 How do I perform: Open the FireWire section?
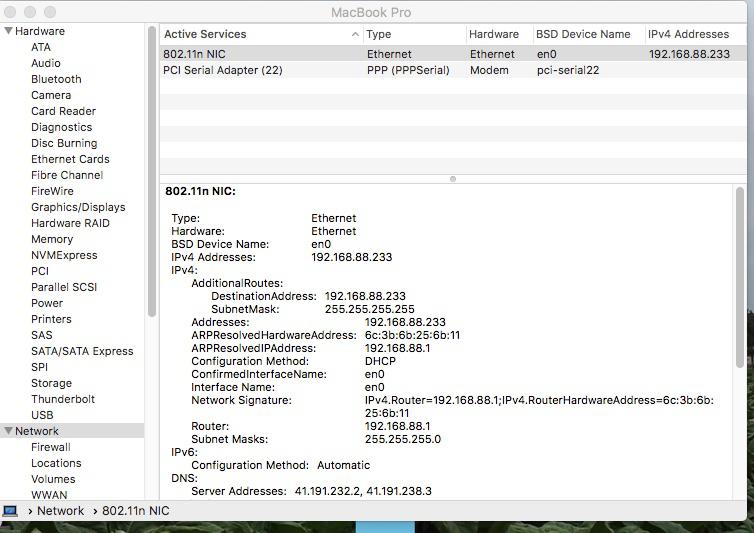(52, 191)
